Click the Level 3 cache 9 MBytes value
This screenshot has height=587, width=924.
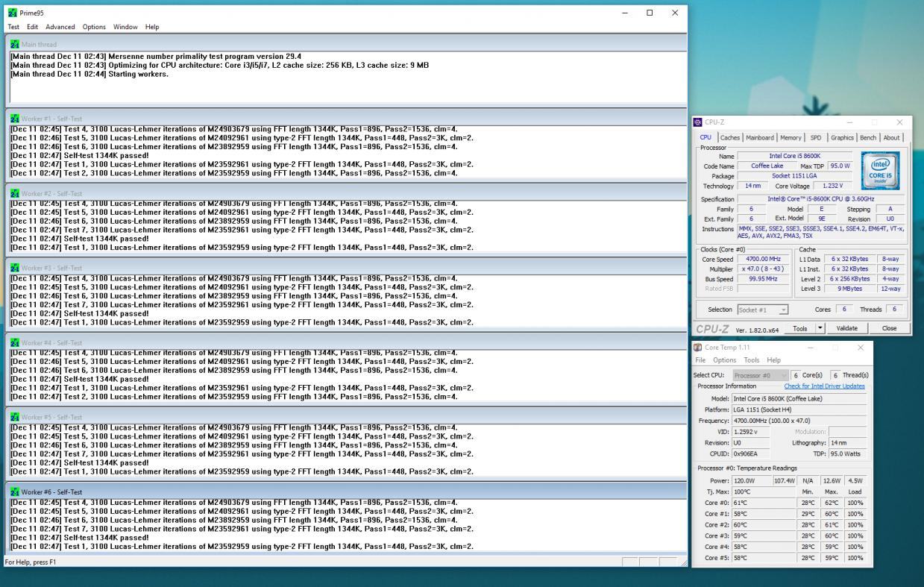click(849, 289)
